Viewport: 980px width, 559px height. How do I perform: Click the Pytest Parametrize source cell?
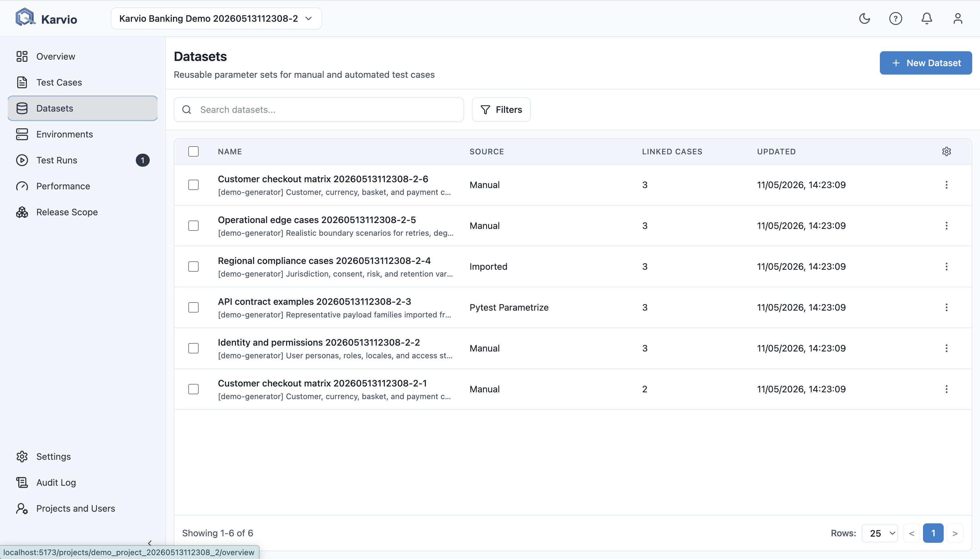point(509,307)
